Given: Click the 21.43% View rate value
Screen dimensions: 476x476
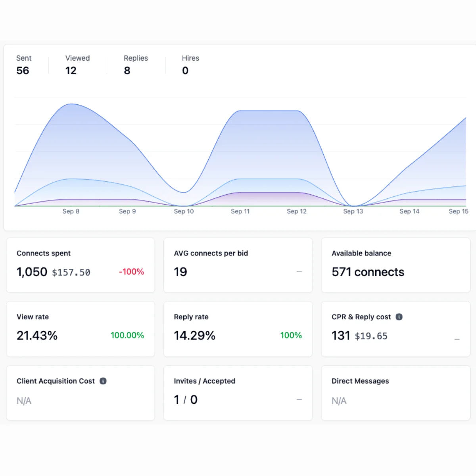Looking at the screenshot, I should coord(37,336).
